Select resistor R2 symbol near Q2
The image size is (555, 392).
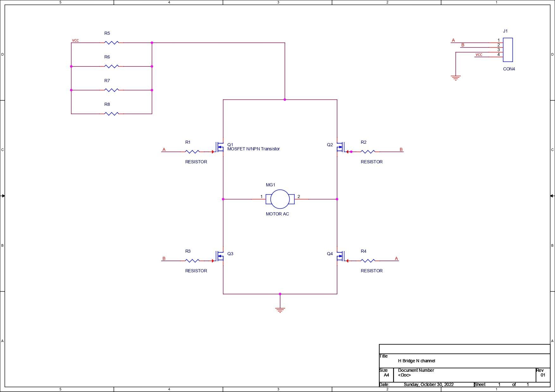368,152
